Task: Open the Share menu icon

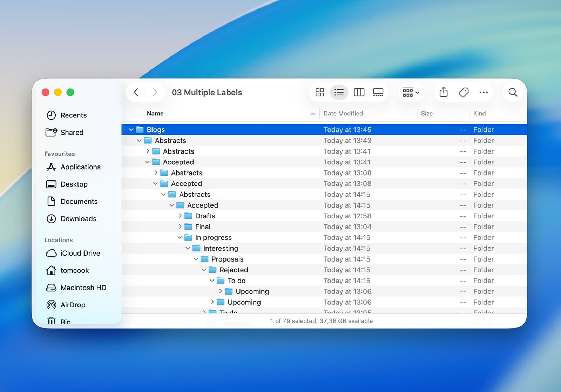Action: coord(443,92)
